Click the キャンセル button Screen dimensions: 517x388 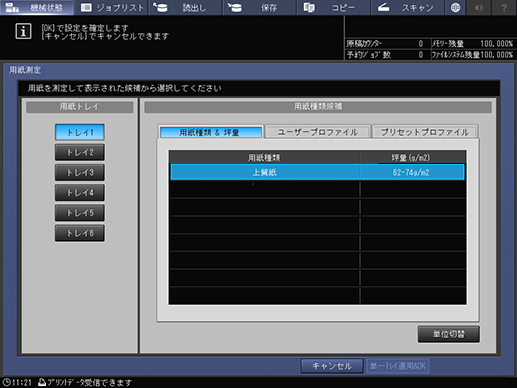332,366
